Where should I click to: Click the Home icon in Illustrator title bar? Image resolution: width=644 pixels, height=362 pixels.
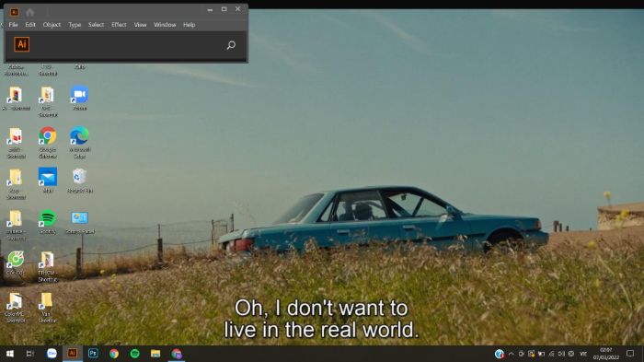30,12
